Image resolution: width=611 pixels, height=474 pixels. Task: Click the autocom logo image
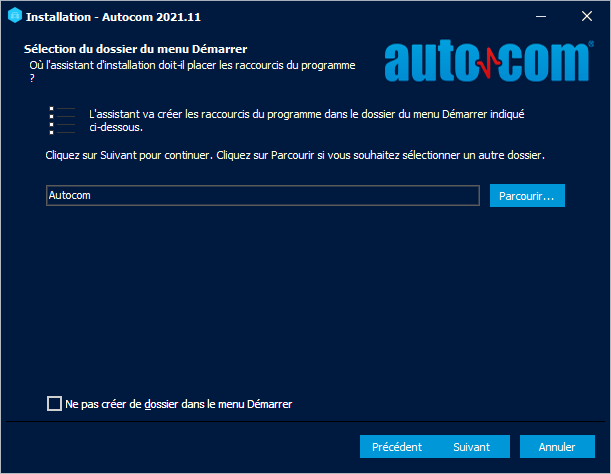click(489, 60)
